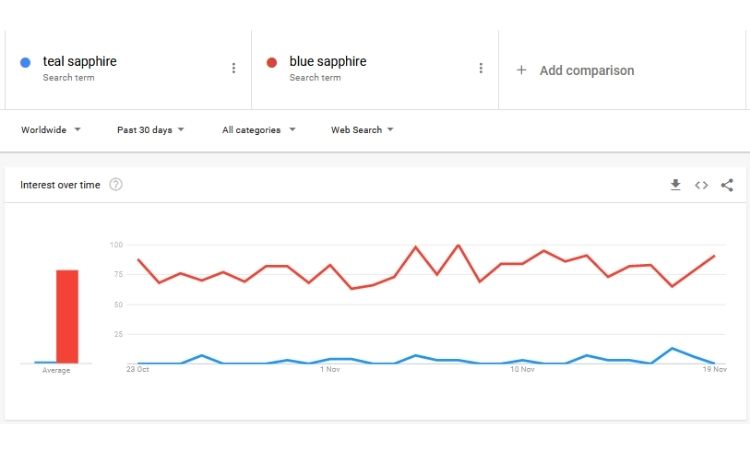The image size is (750, 450).
Task: Open options menu for teal sapphire
Action: pyautogui.click(x=233, y=68)
